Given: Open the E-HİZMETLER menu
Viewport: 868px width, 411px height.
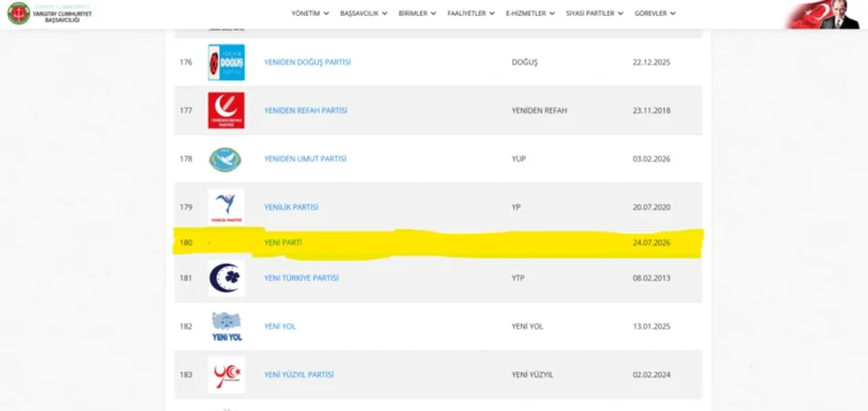Looking at the screenshot, I should pyautogui.click(x=530, y=14).
